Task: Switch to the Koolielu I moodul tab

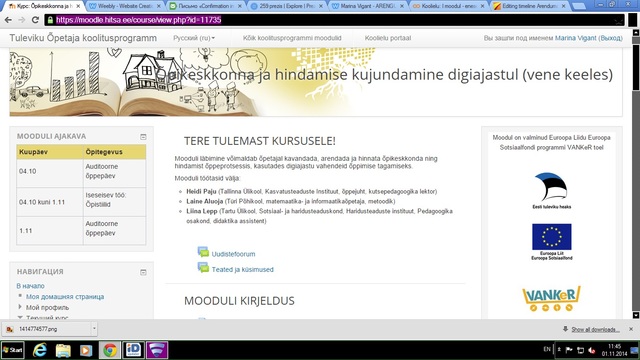Action: tap(448, 6)
